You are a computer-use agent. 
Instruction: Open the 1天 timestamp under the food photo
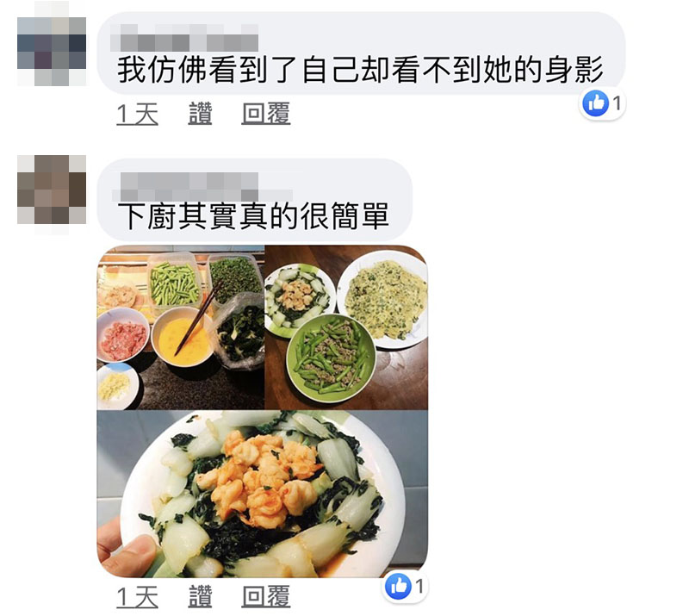[x=137, y=597]
